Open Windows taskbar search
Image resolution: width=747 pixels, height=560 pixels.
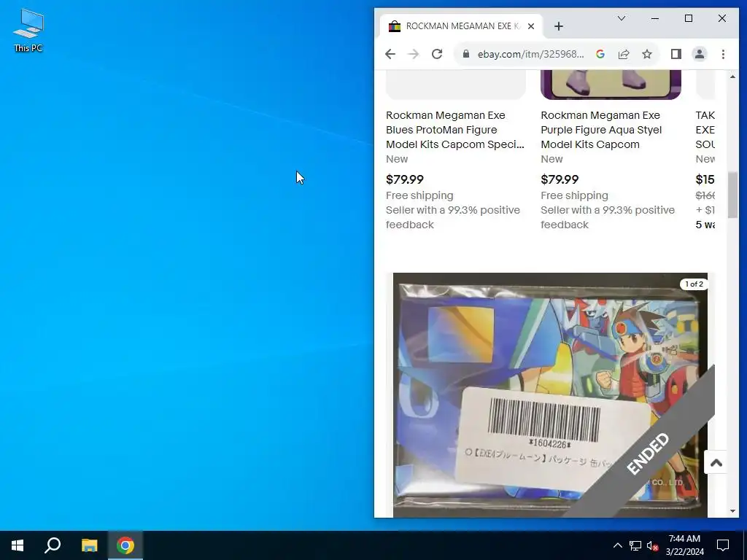53,545
